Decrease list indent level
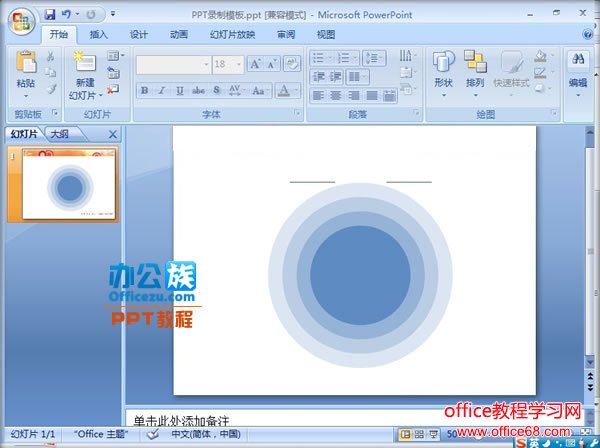The width and height of the screenshot is (600, 448). coord(318,77)
